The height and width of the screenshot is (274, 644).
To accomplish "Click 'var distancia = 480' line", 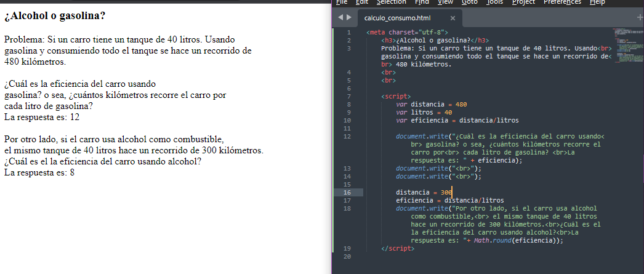I will (x=431, y=104).
